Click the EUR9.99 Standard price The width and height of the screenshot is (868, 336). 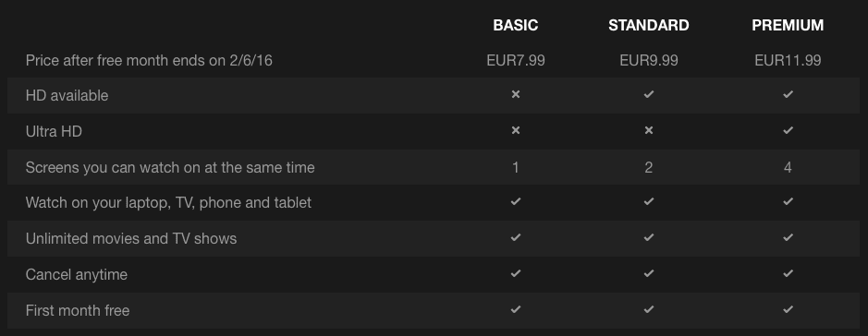coord(648,60)
